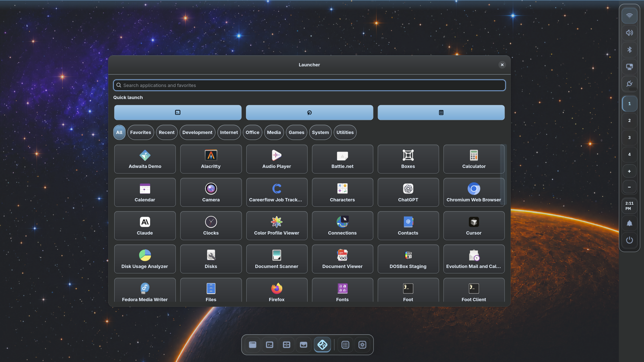644x362 pixels.
Task: Select the Favorites category filter
Action: coord(141,132)
